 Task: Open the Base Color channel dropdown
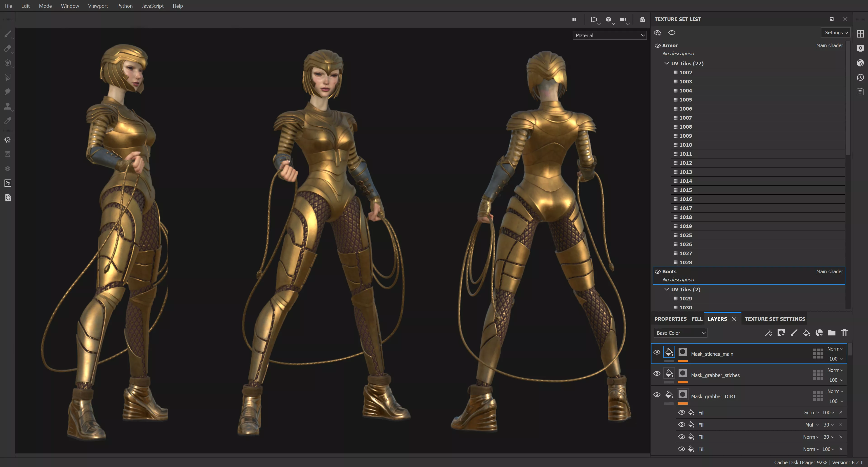[680, 333]
